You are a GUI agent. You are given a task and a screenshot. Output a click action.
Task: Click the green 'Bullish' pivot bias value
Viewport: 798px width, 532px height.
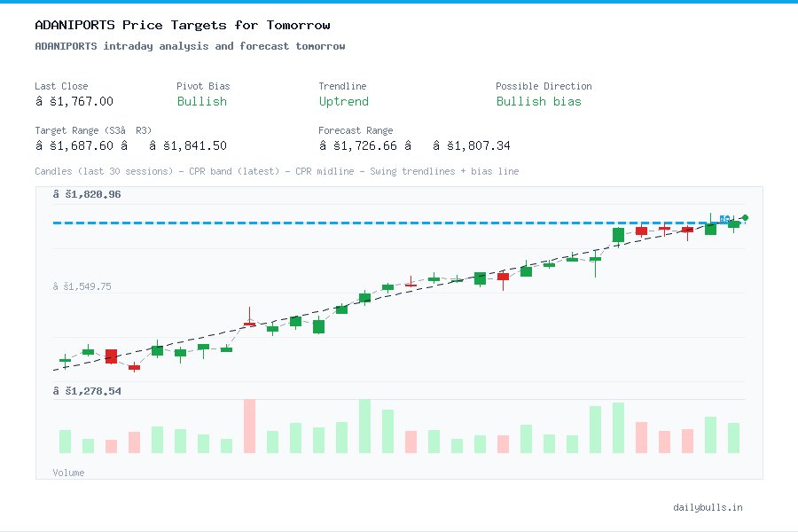pyautogui.click(x=202, y=101)
